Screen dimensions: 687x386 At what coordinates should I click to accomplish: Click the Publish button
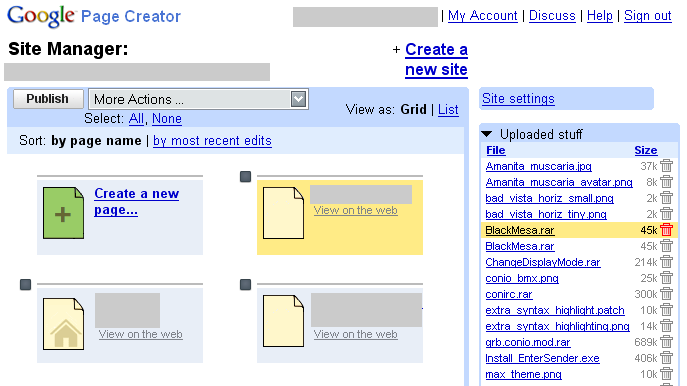48,99
